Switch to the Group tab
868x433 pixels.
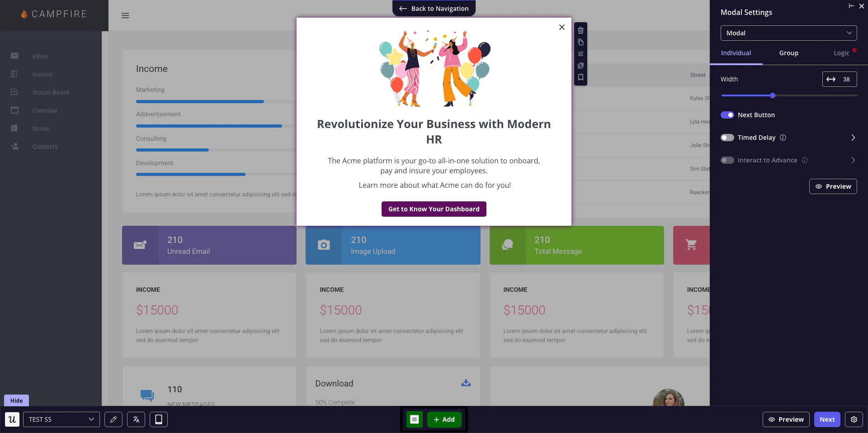[788, 53]
